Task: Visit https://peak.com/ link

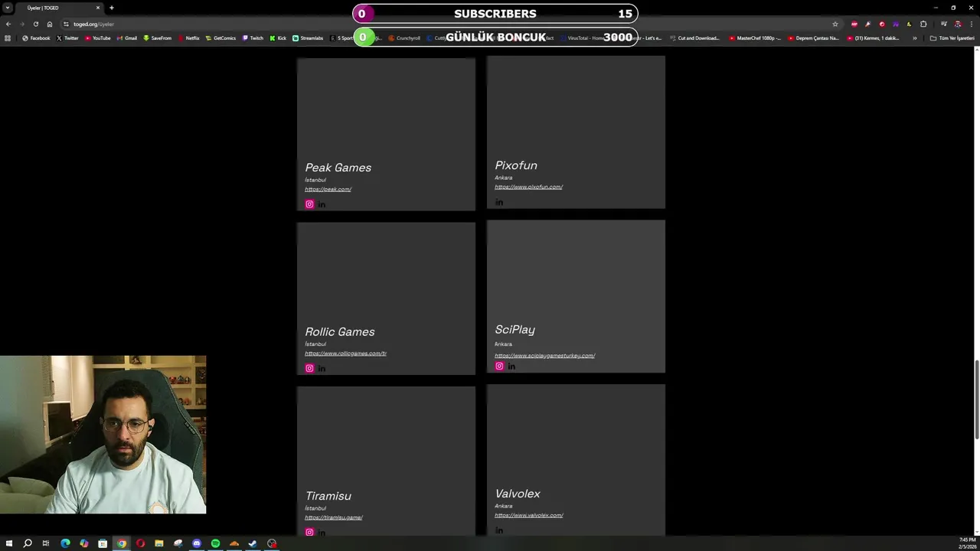Action: pyautogui.click(x=328, y=189)
